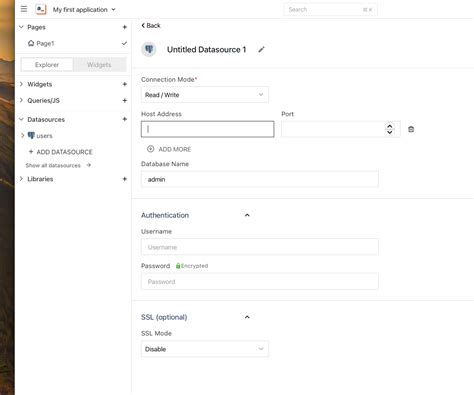Add a new Query/JS with plus icon
This screenshot has height=395, width=474.
(125, 100)
